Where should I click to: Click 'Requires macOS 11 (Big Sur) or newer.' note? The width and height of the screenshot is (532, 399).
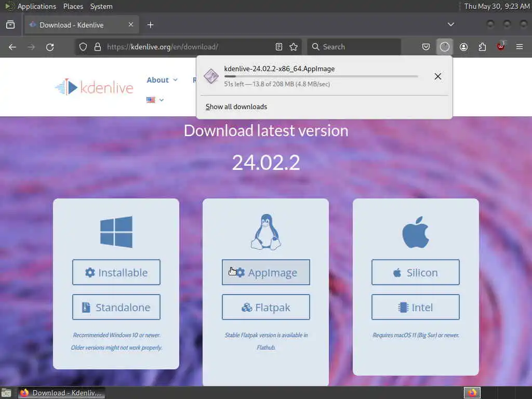point(416,335)
